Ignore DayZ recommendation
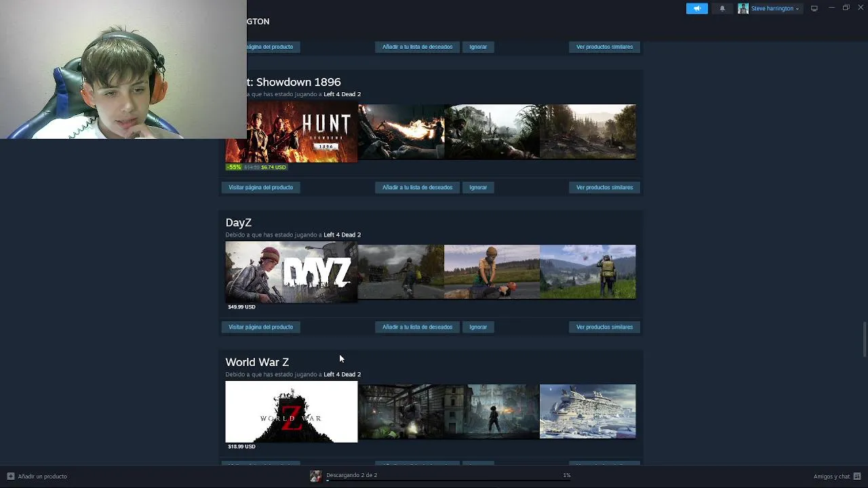Screen dimensions: 868x488 pos(478,327)
